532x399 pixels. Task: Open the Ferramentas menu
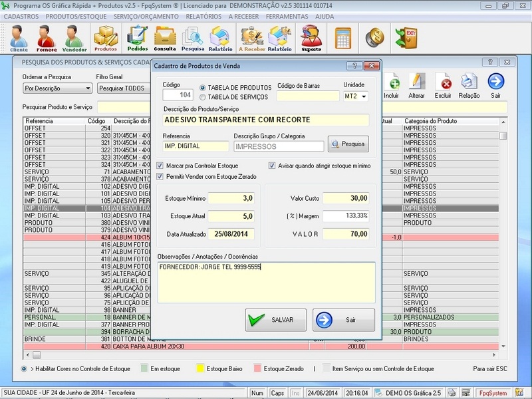coord(287,15)
